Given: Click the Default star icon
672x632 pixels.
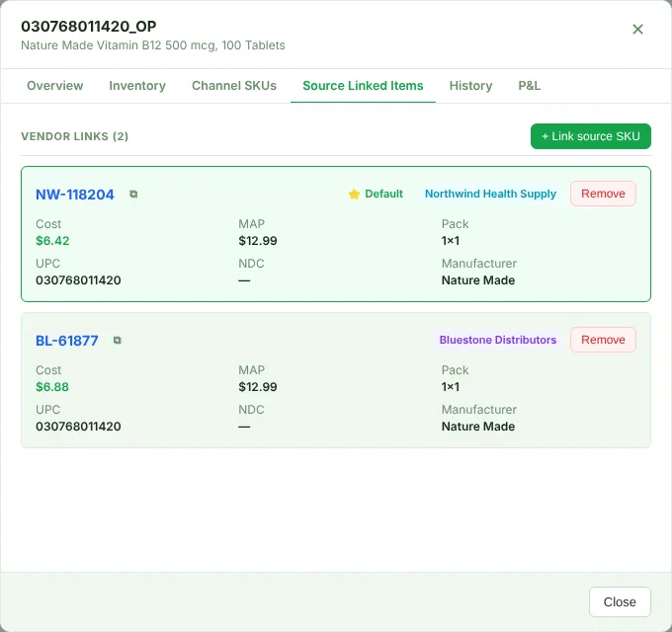Looking at the screenshot, I should 354,194.
